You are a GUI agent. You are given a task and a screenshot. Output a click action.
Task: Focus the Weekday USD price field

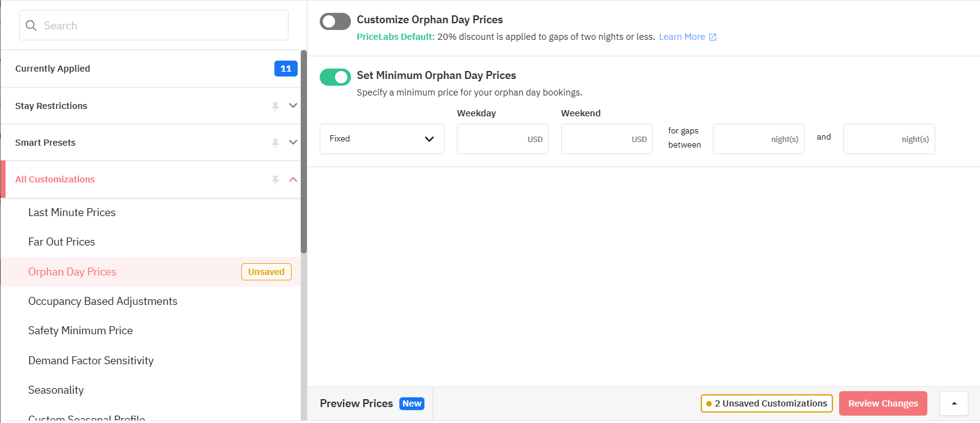click(x=503, y=139)
